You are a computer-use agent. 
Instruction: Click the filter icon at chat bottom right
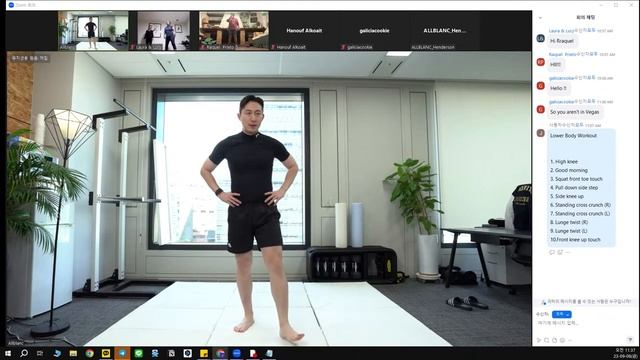click(x=630, y=340)
